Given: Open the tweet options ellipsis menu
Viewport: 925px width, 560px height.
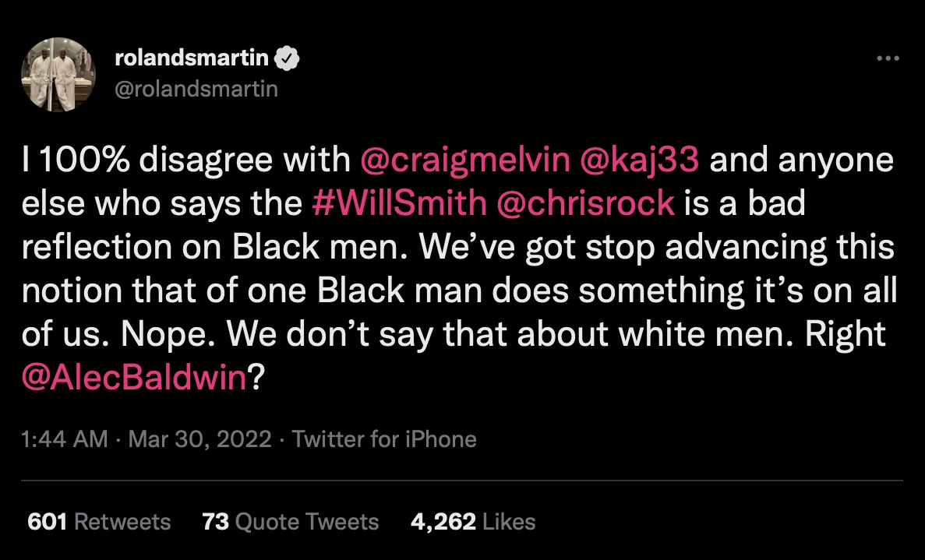Looking at the screenshot, I should tap(887, 57).
